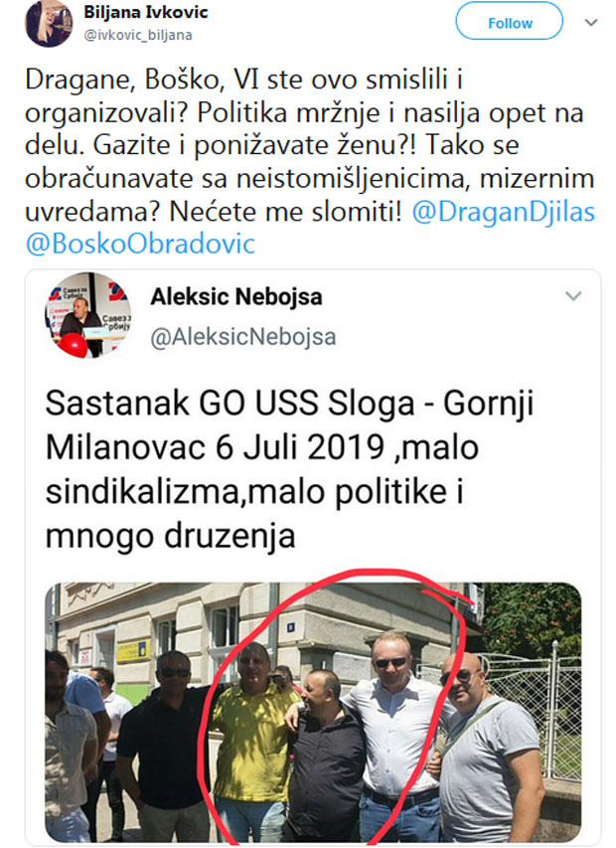This screenshot has height=848, width=616.
Task: Open the @BoskoObradovic mention link
Action: [140, 244]
